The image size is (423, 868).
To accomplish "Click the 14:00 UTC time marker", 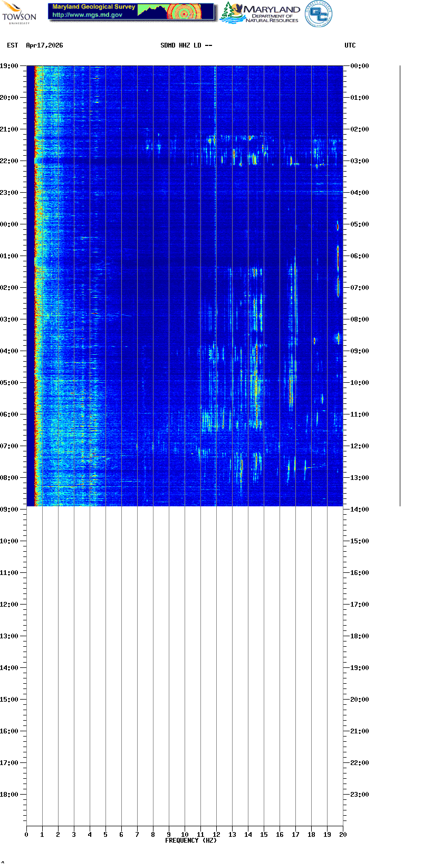I will [x=359, y=510].
